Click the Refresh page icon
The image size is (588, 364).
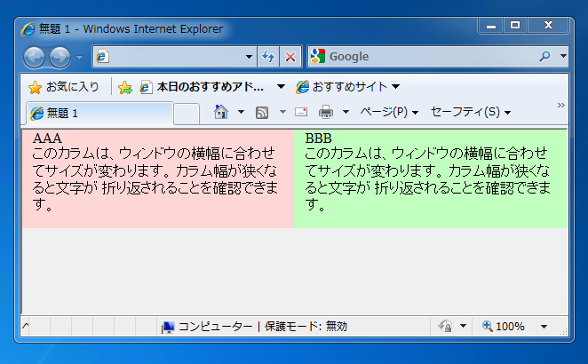[268, 57]
